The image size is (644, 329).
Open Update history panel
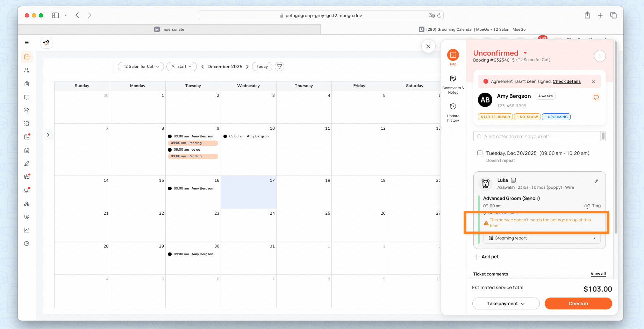pos(453,112)
